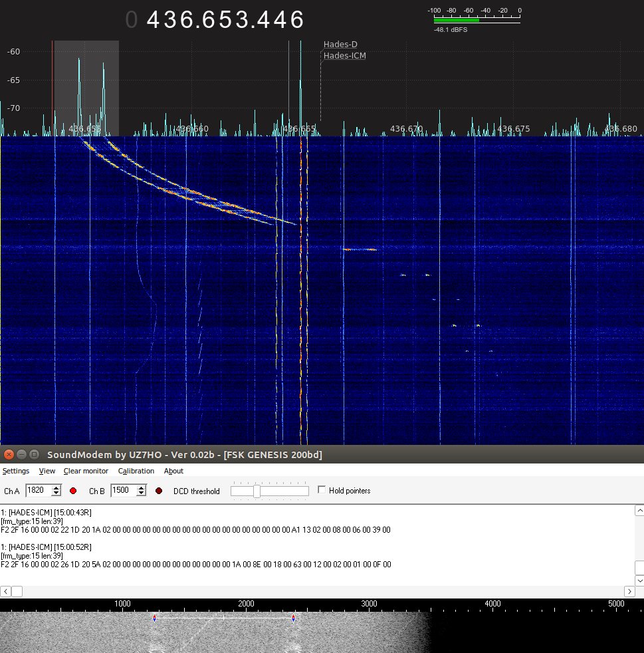Select the HADES-ICM 15:00:43R frame header
644x653 pixels.
tap(46, 512)
